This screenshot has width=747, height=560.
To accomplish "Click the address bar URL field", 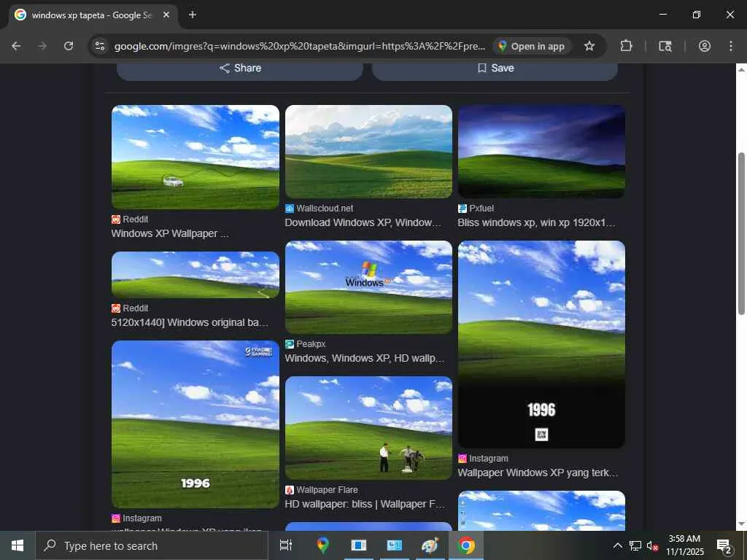I will point(300,46).
